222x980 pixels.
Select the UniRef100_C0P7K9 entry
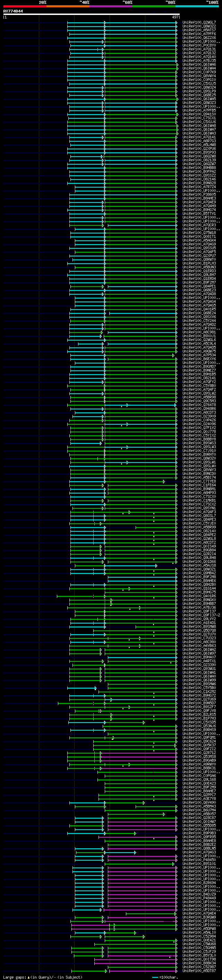click(199, 72)
